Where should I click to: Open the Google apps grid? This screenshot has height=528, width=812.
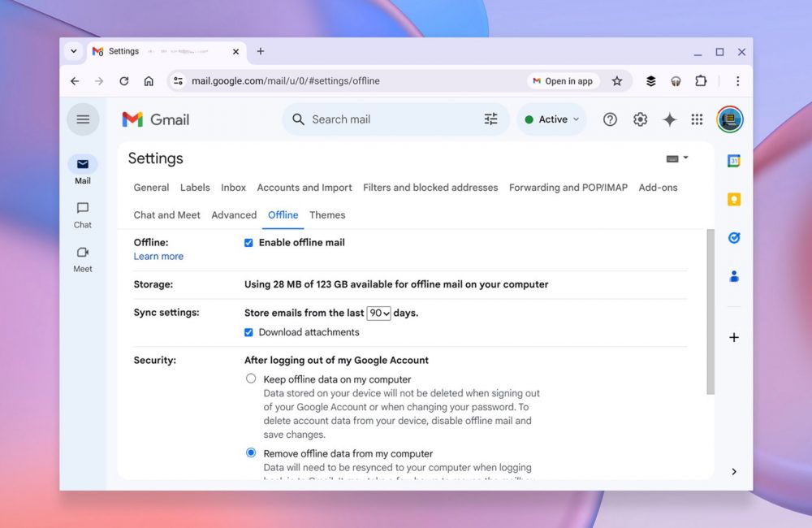coord(697,119)
